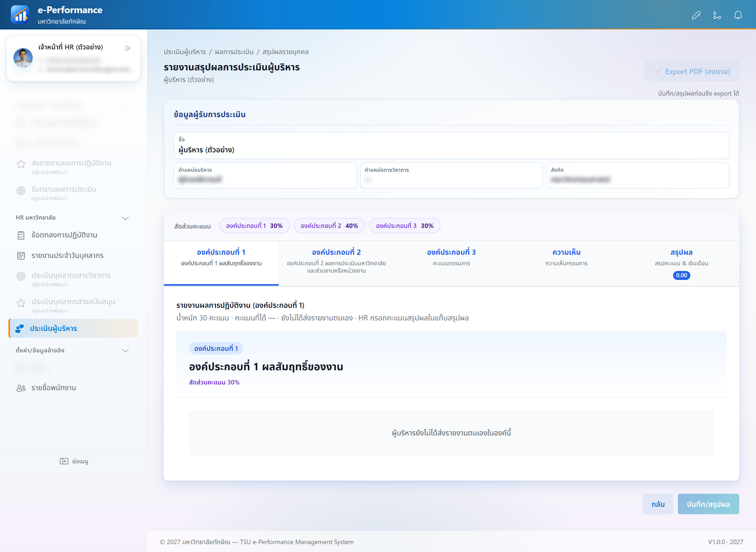Click the pencil edit icon in header
This screenshot has width=756, height=552.
[696, 15]
